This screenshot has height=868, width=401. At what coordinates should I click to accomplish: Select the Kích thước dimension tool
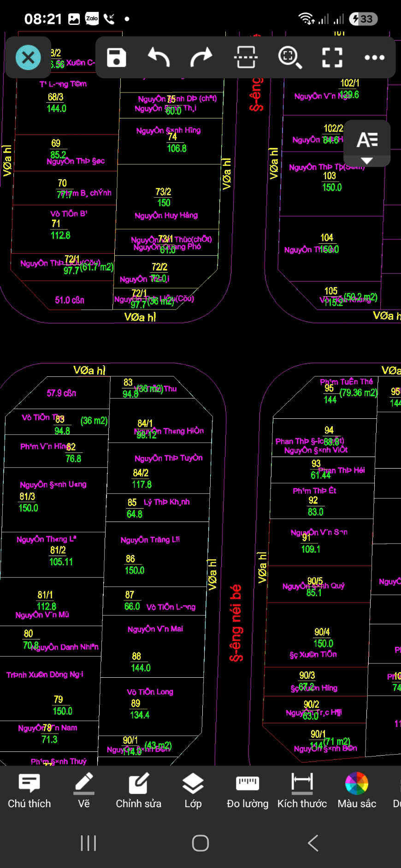(x=302, y=791)
